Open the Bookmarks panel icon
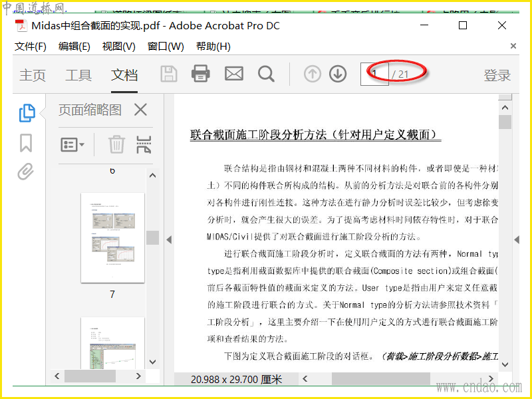Viewport: 532px width, 399px height. (26, 142)
